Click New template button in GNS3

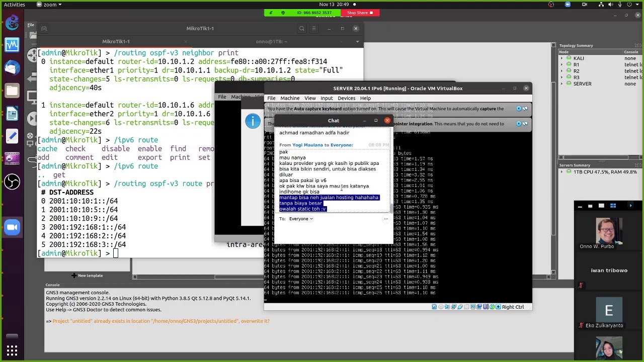click(x=88, y=276)
